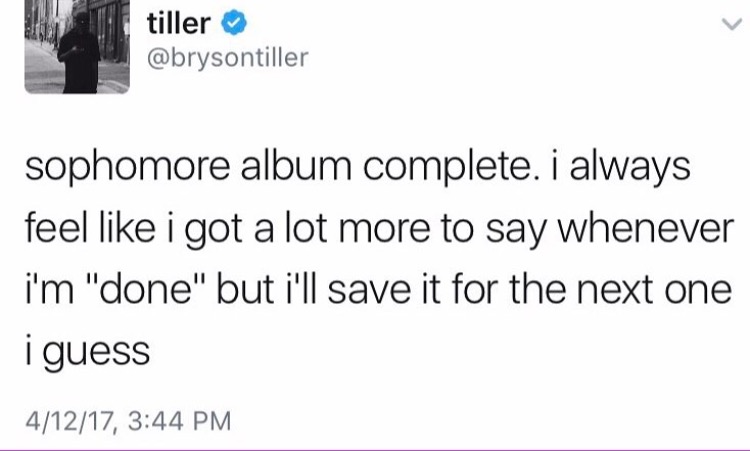750x451 pixels.
Task: Click the words "i guess" on the last line
Action: click(89, 352)
